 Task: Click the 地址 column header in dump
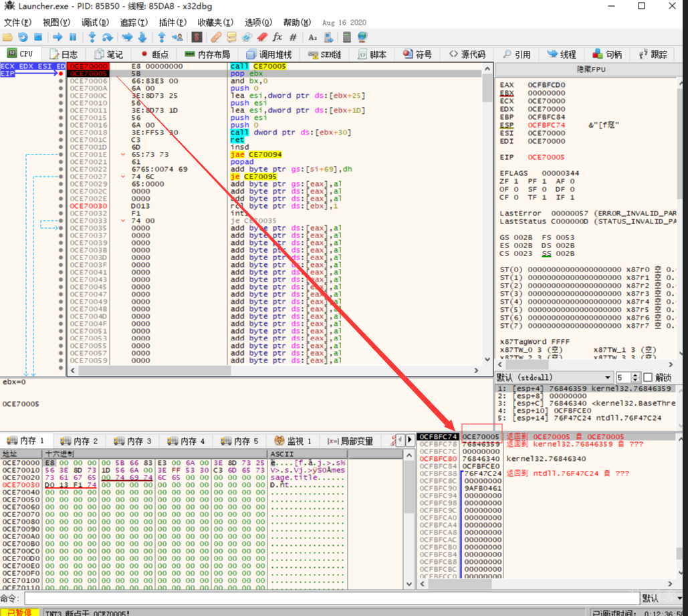21,453
